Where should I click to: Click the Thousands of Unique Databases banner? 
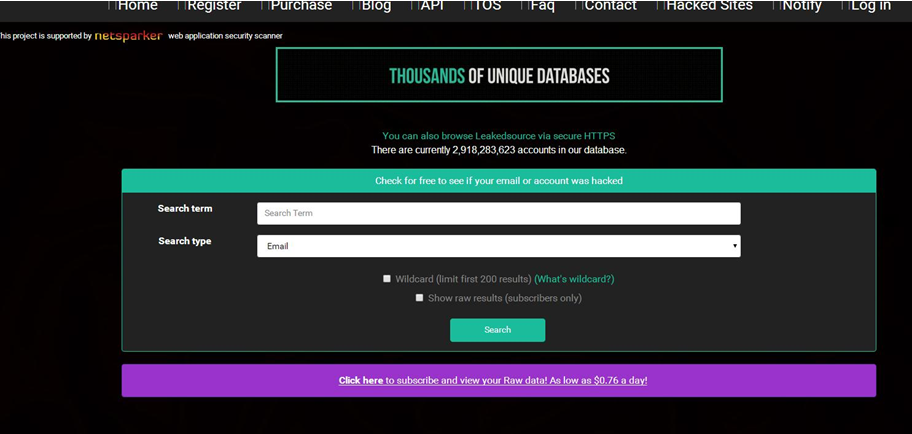pyautogui.click(x=498, y=75)
